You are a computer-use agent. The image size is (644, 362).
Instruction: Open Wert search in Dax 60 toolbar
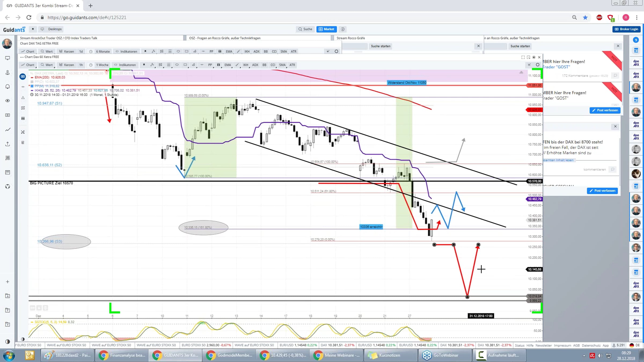[47, 65]
